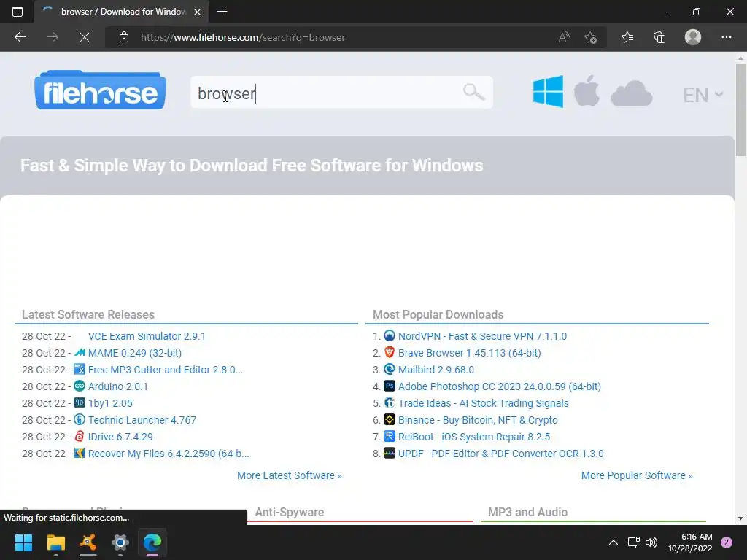This screenshot has width=747, height=560.
Task: Open the Favorites list icon
Action: click(x=627, y=37)
